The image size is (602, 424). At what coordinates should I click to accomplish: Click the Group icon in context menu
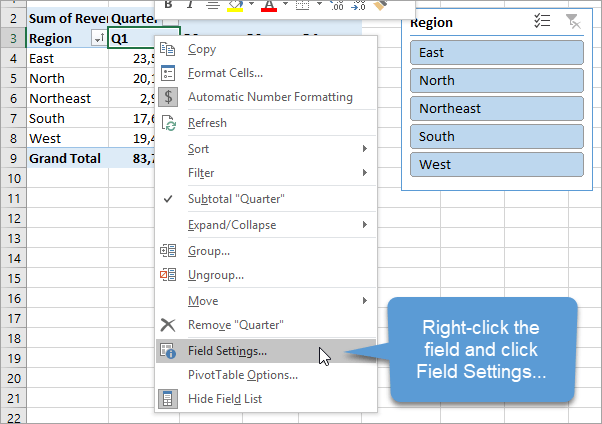click(x=168, y=251)
